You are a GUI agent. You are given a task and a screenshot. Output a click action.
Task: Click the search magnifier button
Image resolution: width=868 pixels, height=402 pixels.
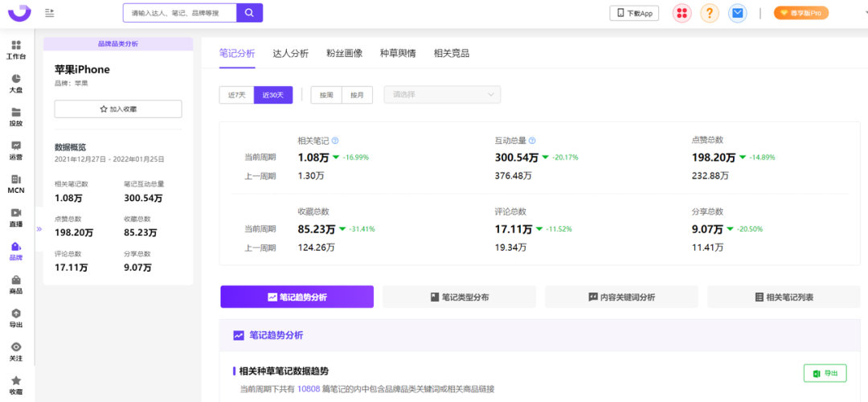pyautogui.click(x=250, y=13)
